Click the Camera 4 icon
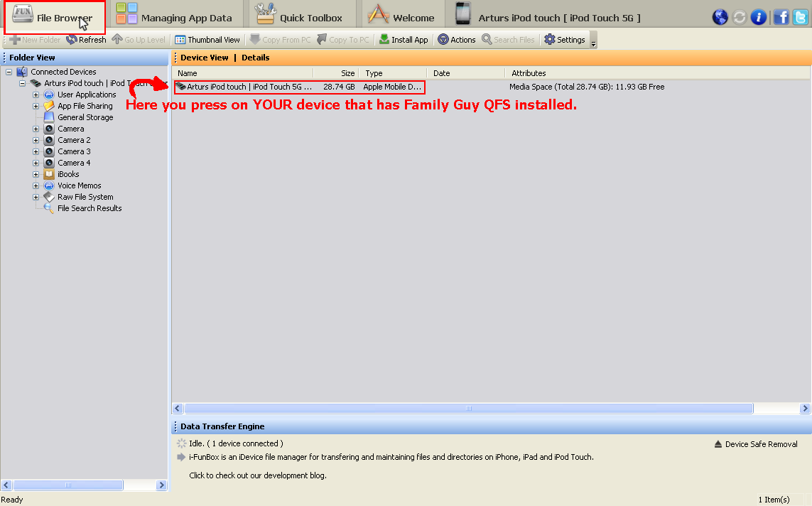812x506 pixels. [49, 163]
